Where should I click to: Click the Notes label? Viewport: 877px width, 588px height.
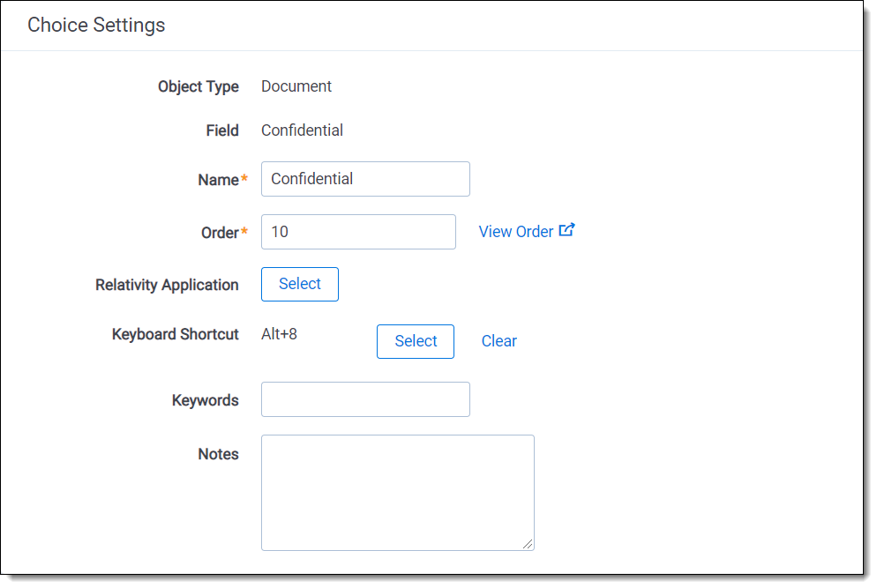[218, 454]
